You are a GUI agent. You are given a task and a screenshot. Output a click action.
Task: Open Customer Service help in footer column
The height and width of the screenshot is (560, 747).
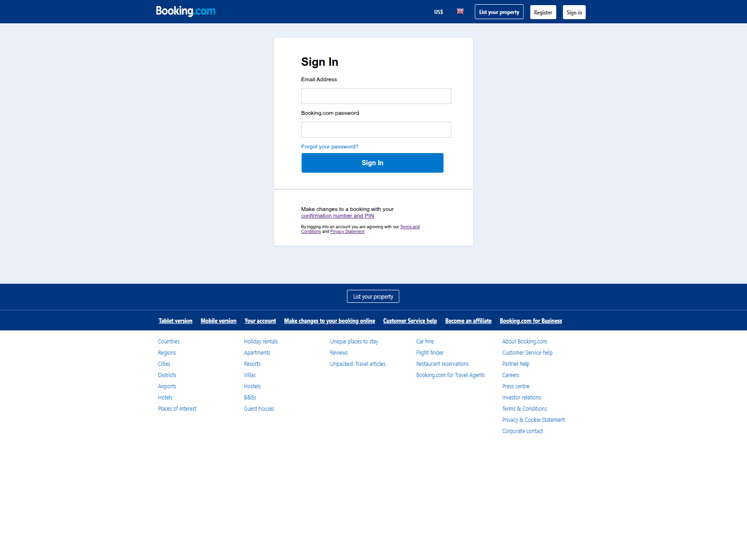point(527,353)
